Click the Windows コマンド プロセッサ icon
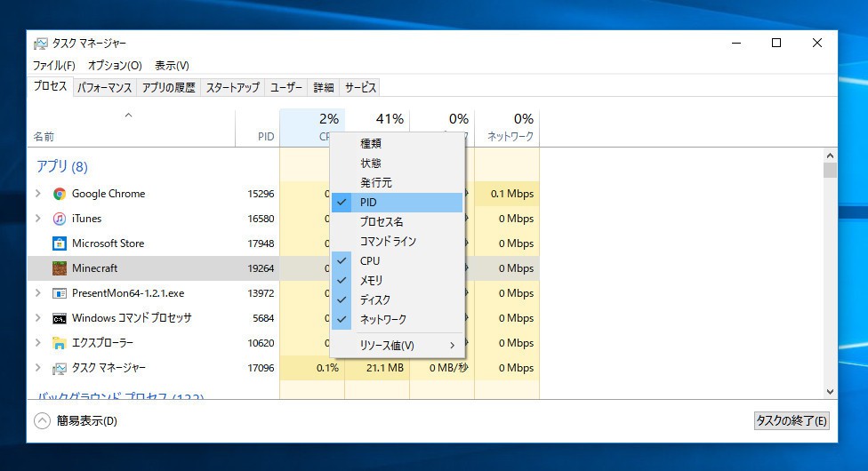The height and width of the screenshot is (471, 868). (x=60, y=318)
